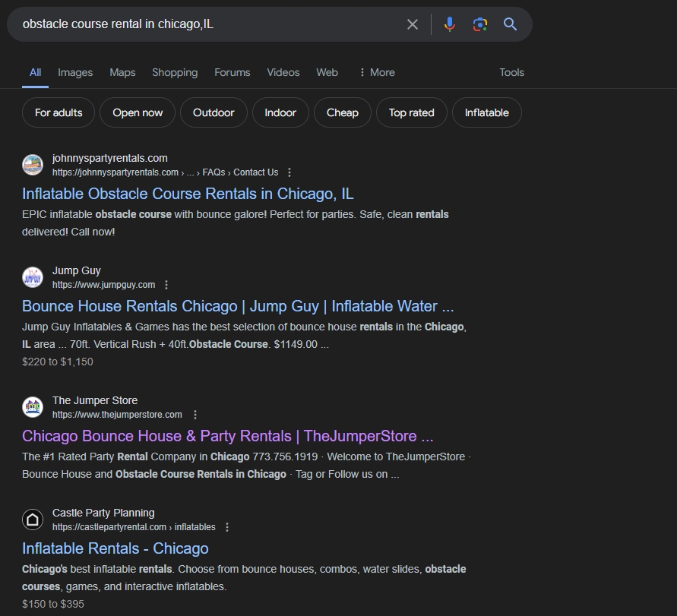Click the johnnyspartyrentals.com FAQs Contact Us URL
Screen dimensions: 677x616
click(166, 172)
